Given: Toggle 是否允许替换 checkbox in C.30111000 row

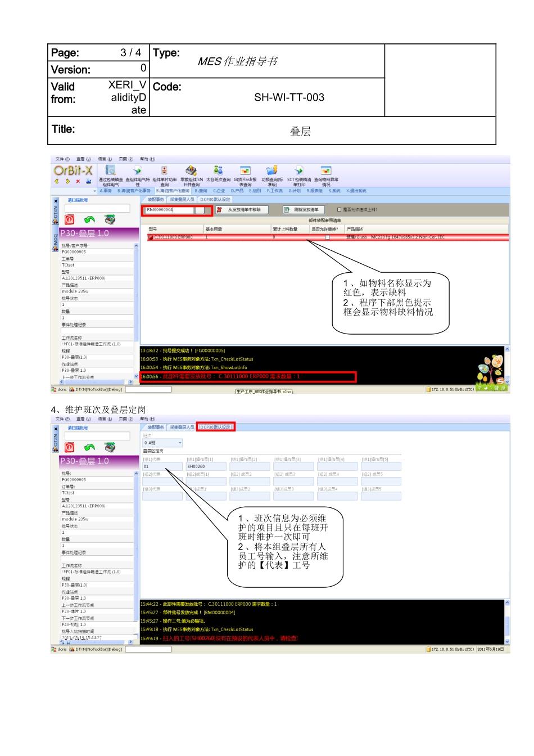Looking at the screenshot, I should coord(327,237).
